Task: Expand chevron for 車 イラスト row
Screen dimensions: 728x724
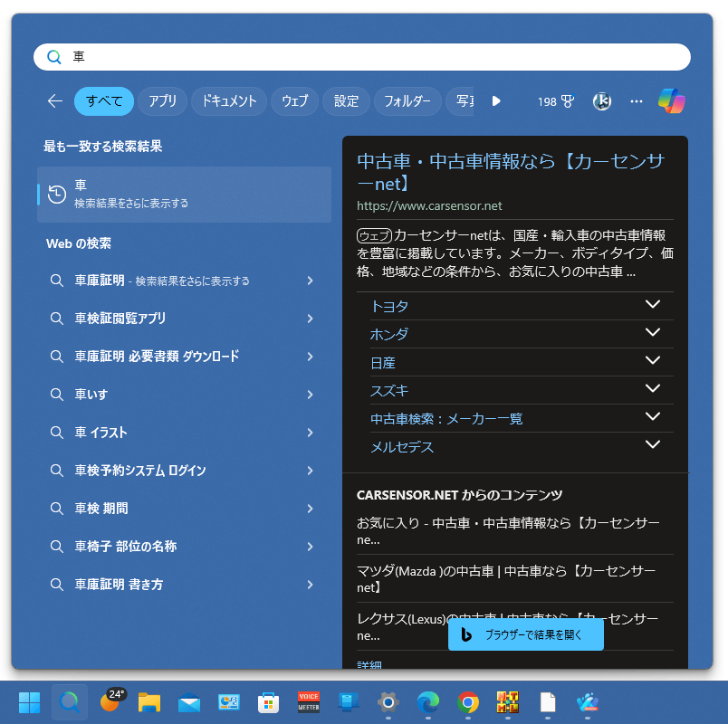Action: pos(311,433)
